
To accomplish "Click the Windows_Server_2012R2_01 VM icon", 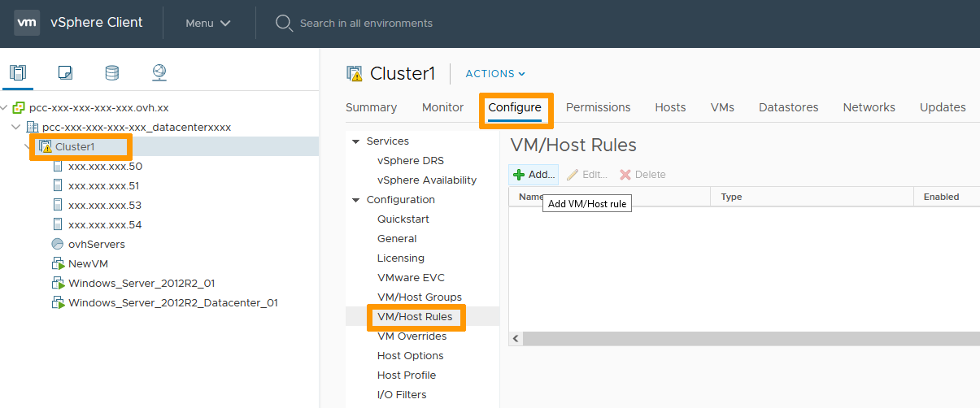I will (58, 283).
